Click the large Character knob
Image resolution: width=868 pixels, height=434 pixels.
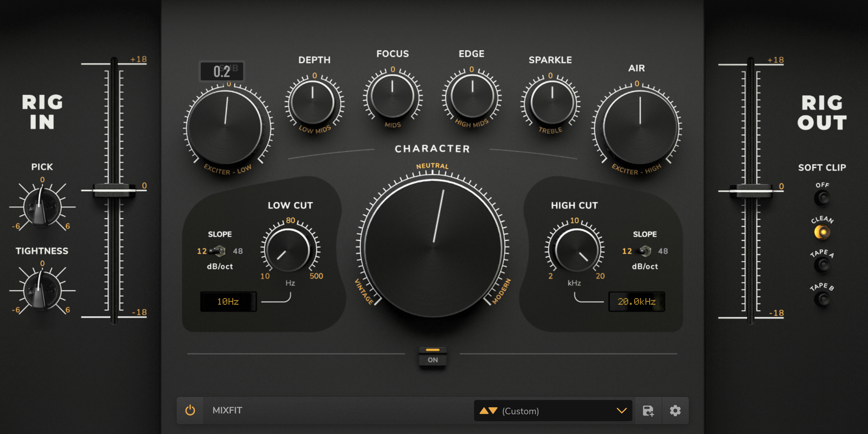pos(433,247)
